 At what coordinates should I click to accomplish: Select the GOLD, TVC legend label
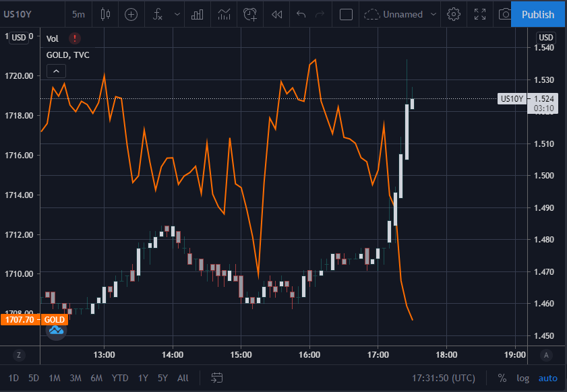pyautogui.click(x=68, y=55)
